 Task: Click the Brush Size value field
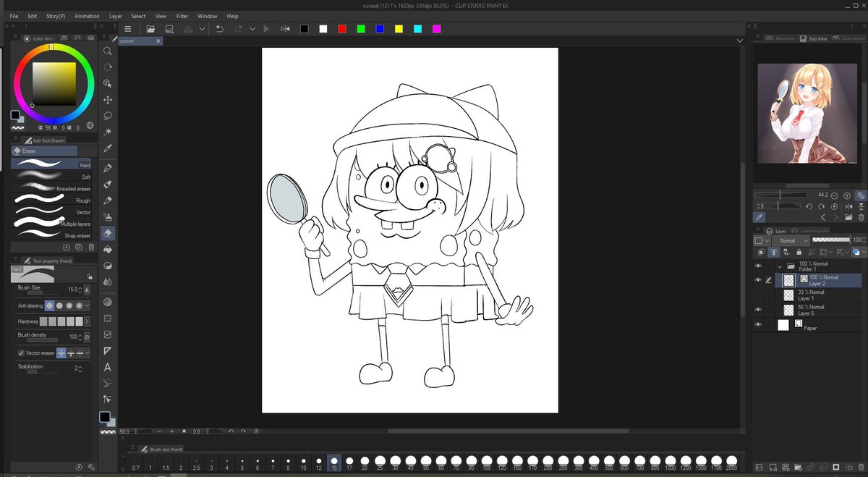(72, 290)
